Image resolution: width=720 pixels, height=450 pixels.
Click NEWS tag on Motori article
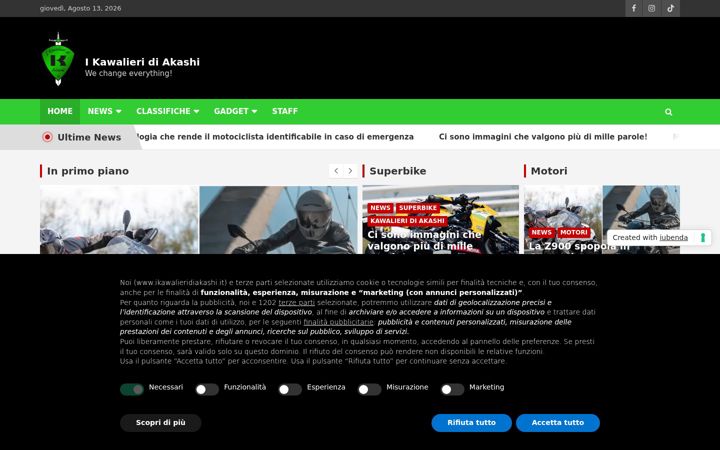point(541,232)
